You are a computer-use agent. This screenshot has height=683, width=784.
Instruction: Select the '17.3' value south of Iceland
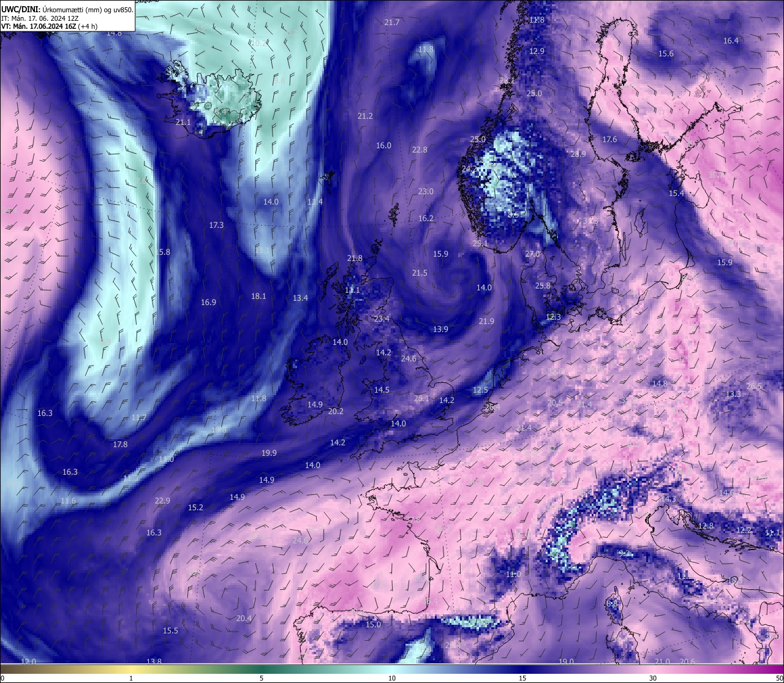click(216, 225)
